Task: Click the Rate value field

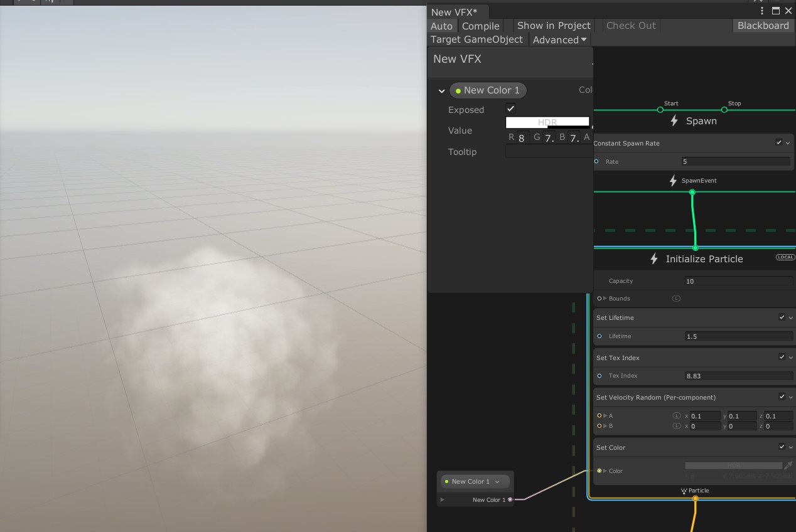Action: click(736, 162)
